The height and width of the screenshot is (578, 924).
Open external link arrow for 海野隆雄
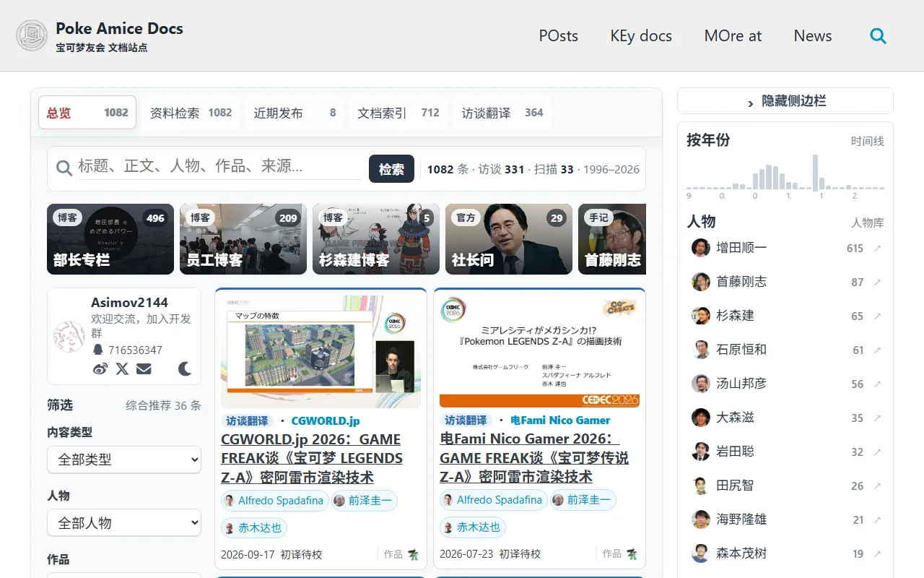[x=877, y=519]
